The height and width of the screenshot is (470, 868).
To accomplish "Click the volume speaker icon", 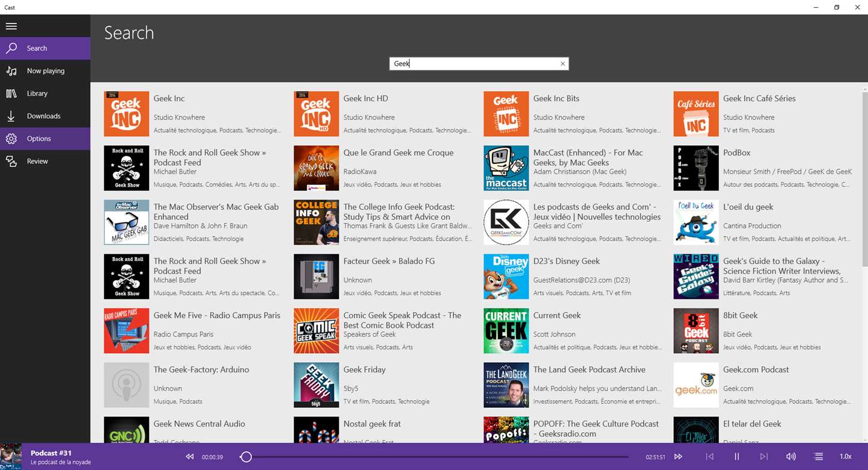I will coord(791,457).
